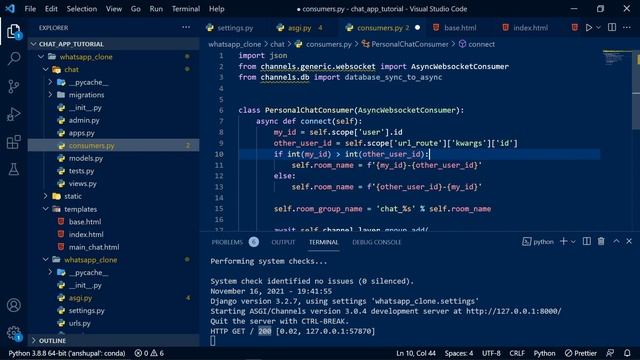The width and height of the screenshot is (640, 360).
Task: Open the new terminal launch profile dropdown
Action: click(573, 242)
